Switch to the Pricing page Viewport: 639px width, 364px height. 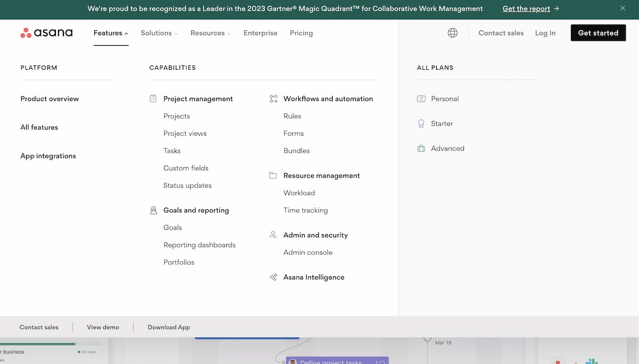(x=301, y=32)
